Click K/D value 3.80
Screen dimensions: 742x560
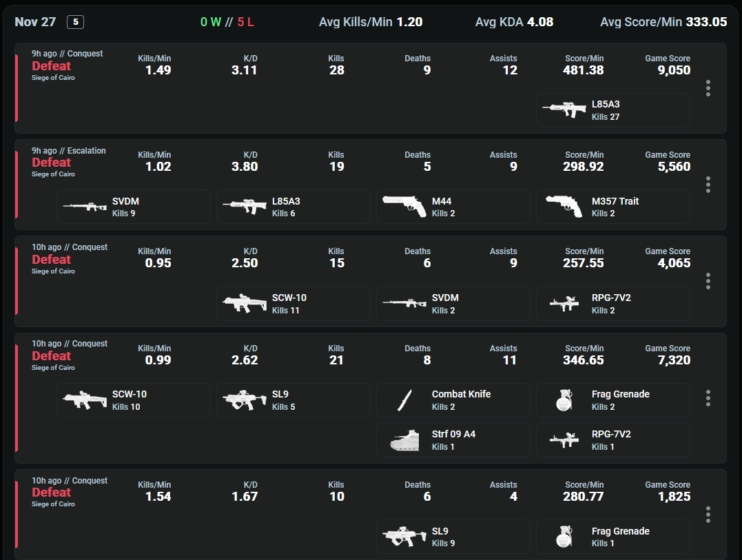pos(244,167)
